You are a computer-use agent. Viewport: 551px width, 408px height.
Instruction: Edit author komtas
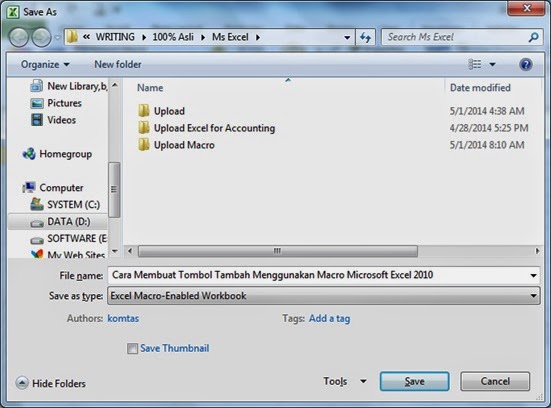point(123,318)
